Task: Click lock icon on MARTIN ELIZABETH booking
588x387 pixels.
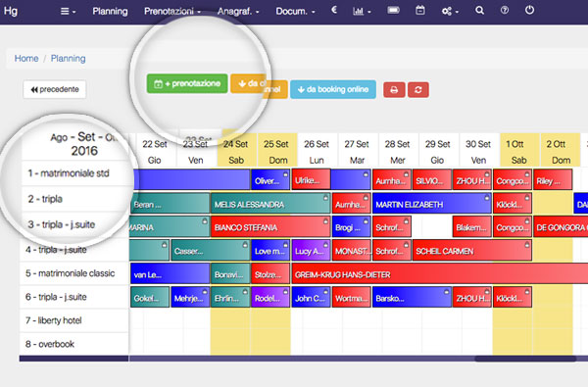Action: [x=487, y=198]
